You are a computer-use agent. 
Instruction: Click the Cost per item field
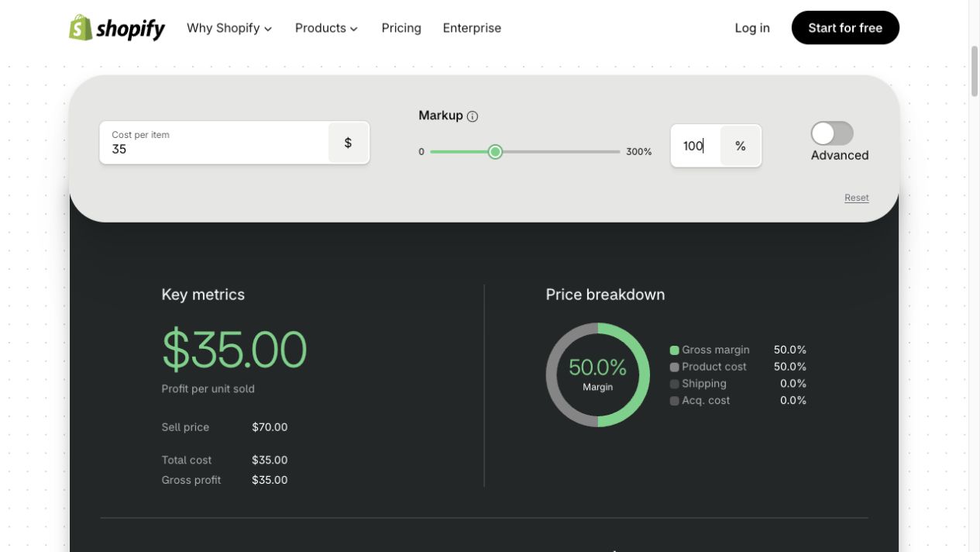(214, 143)
